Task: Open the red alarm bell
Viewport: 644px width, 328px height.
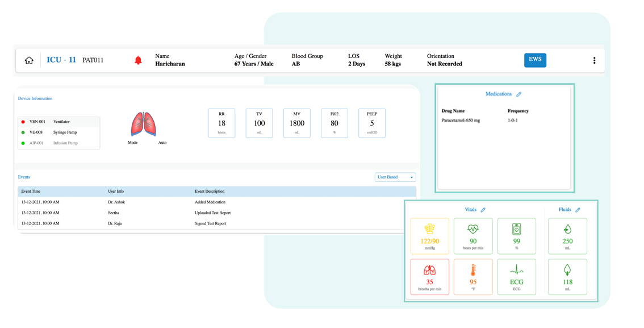Action: click(x=139, y=60)
